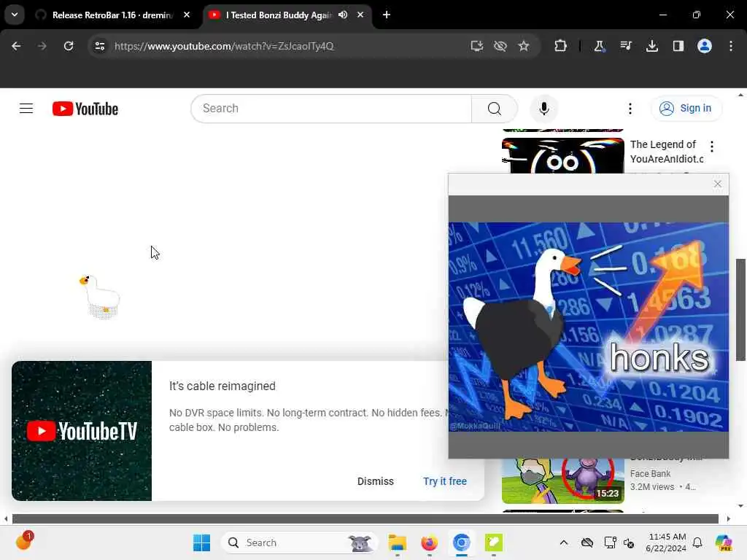Open the taskbar widgets notification icon
This screenshot has width=747, height=560.
point(24,541)
